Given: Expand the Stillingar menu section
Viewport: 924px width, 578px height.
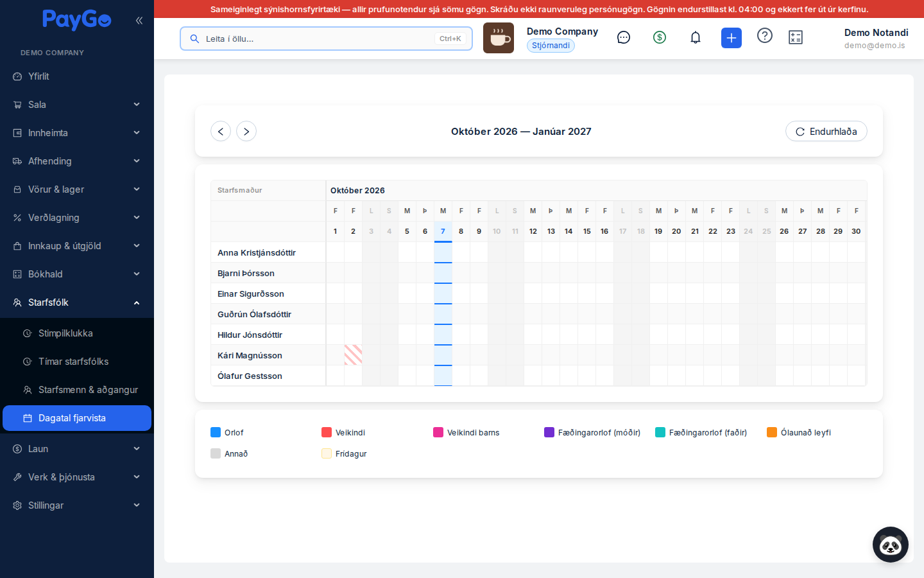Looking at the screenshot, I should (x=77, y=505).
